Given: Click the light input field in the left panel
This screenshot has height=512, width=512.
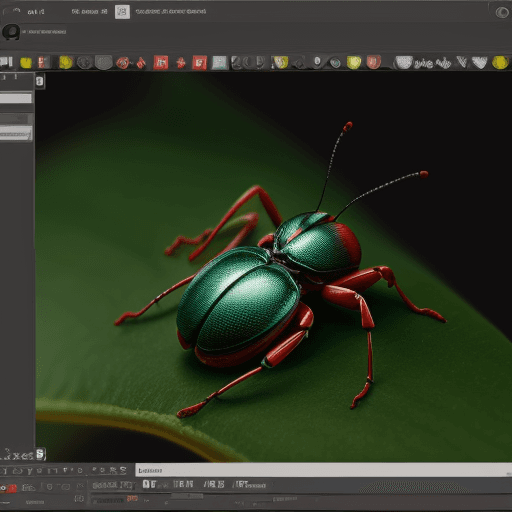Looking at the screenshot, I should click(16, 98).
